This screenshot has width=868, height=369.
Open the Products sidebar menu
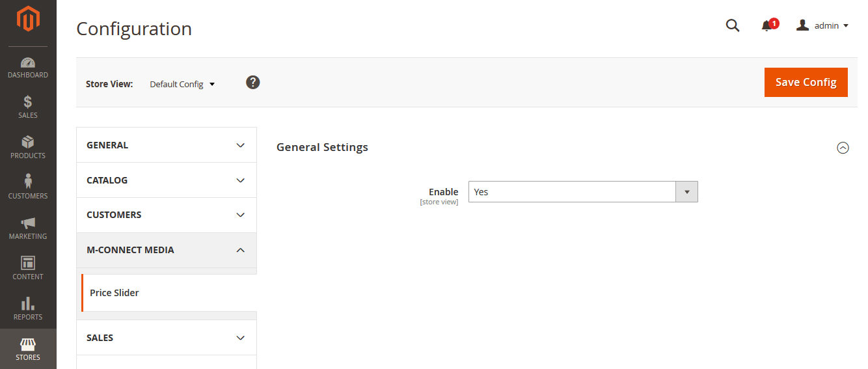(28, 148)
